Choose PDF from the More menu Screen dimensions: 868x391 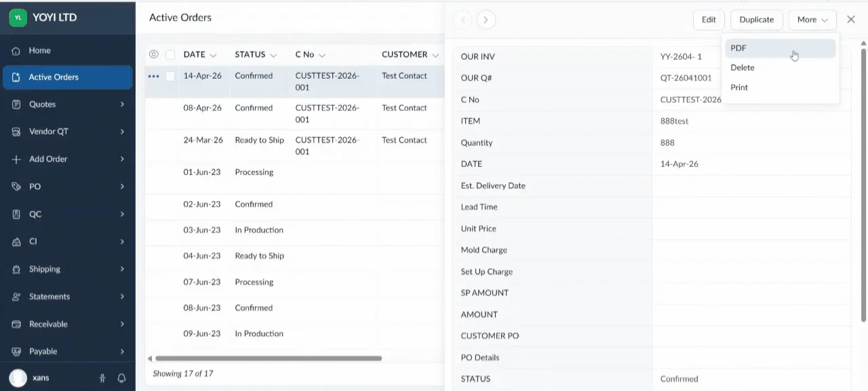pos(780,48)
